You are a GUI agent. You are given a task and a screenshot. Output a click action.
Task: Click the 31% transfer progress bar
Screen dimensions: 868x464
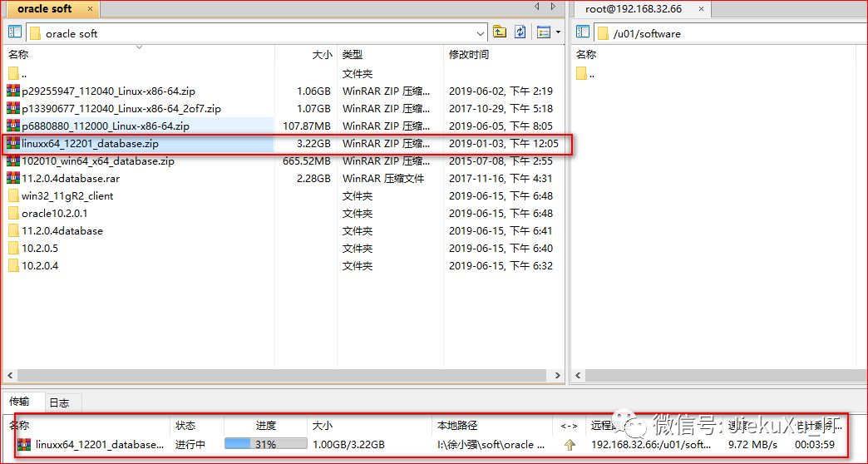(266, 444)
